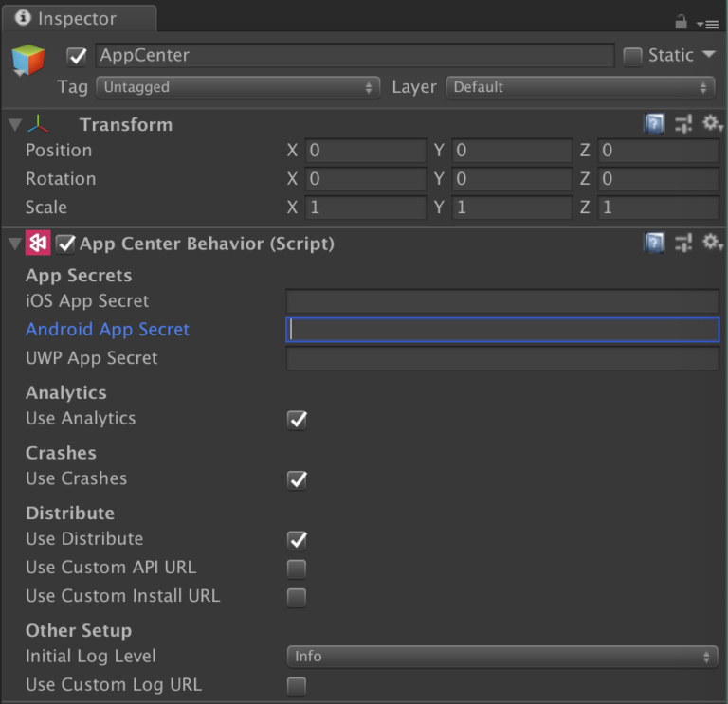Screen dimensions: 728x704
Task: Collapse the App Center Behavior component
Action: [15, 244]
